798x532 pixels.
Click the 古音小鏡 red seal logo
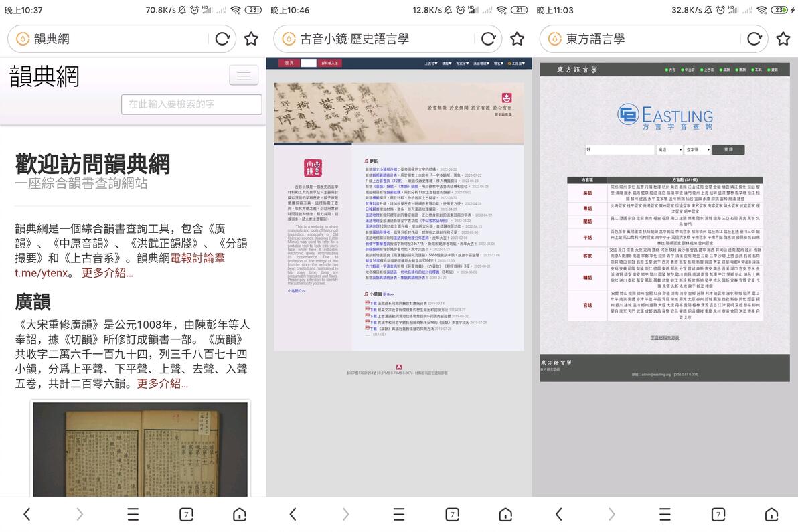313,168
